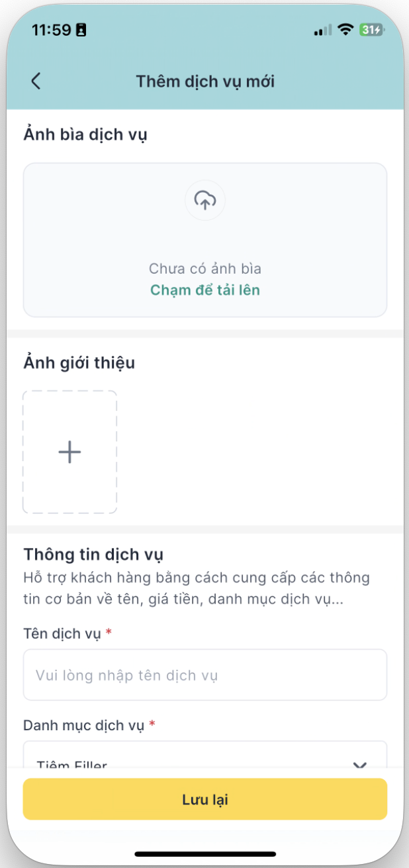Click the cellular signal bars icon
Viewport: 409px width, 868px height.
(322, 30)
